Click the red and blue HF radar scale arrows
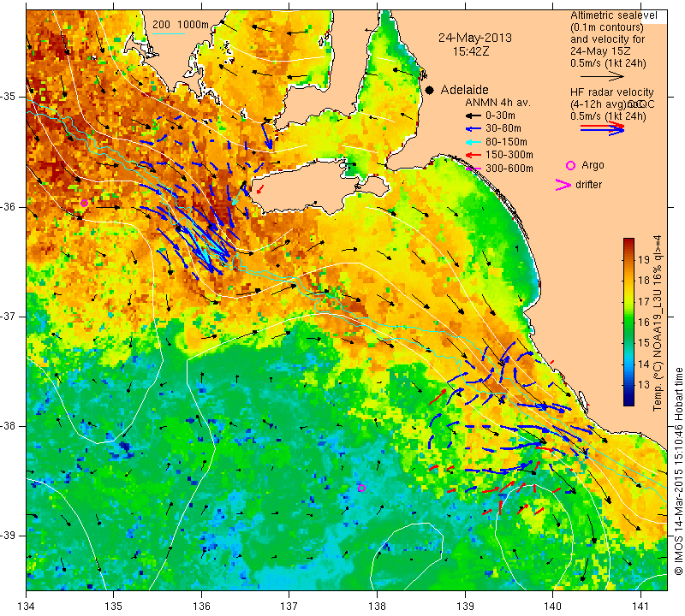Viewport: 685px width, 616px height. tap(602, 127)
